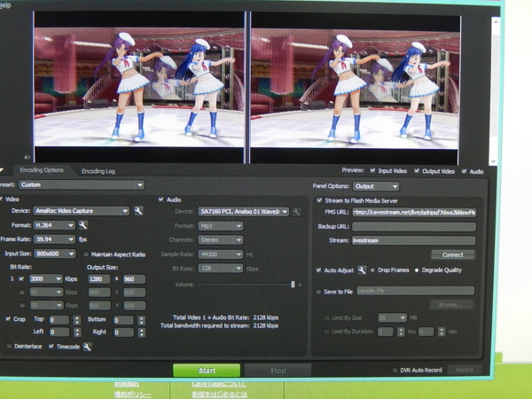Click Output Size width field 1280
Screen dimensions: 532x399
99,279
